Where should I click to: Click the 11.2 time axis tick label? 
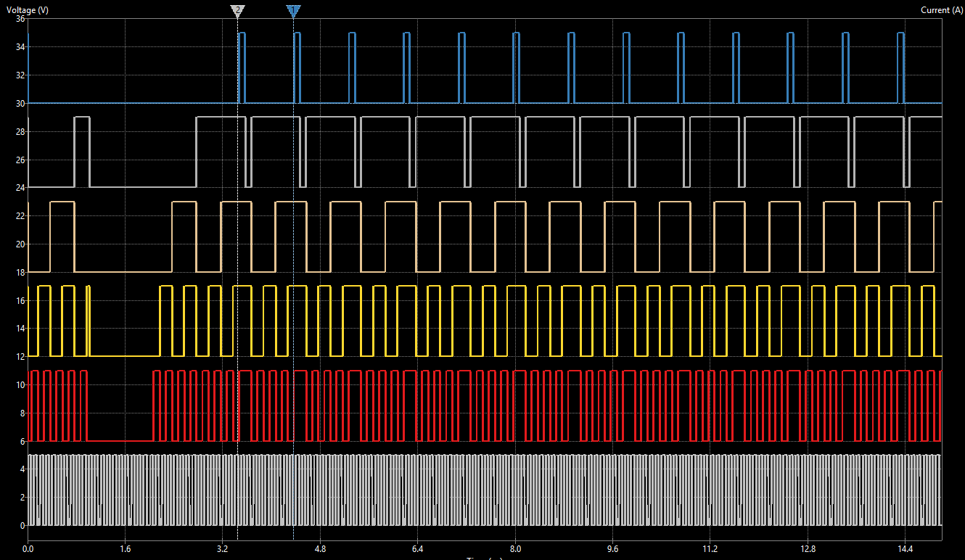(x=710, y=549)
